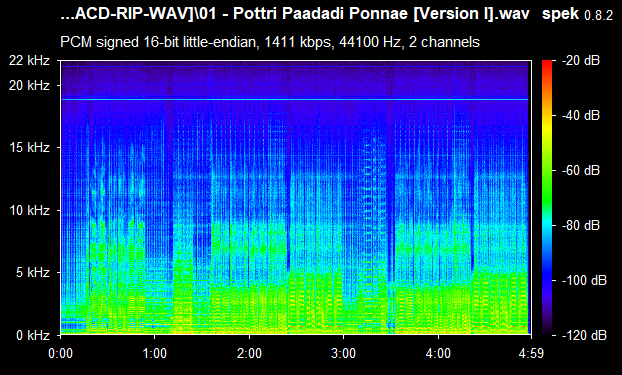Click the 20 kHz frequency axis label

pyautogui.click(x=29, y=85)
